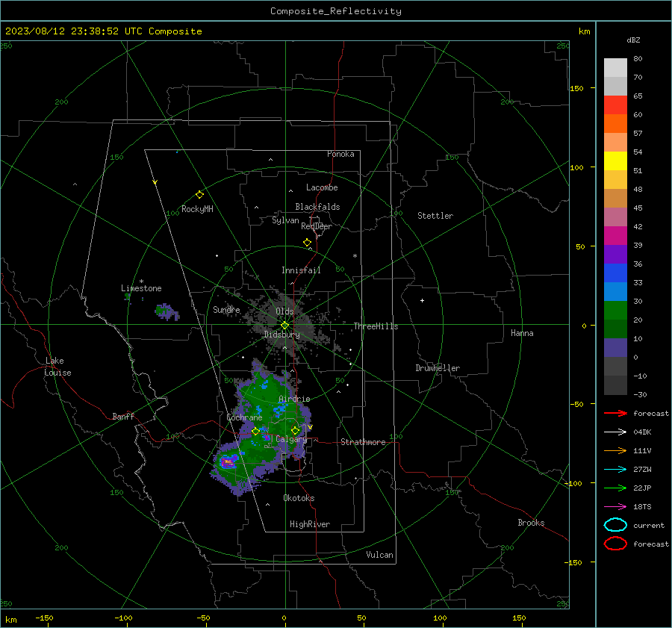Click the Stettler city label
The height and width of the screenshot is (628, 672).
[435, 216]
